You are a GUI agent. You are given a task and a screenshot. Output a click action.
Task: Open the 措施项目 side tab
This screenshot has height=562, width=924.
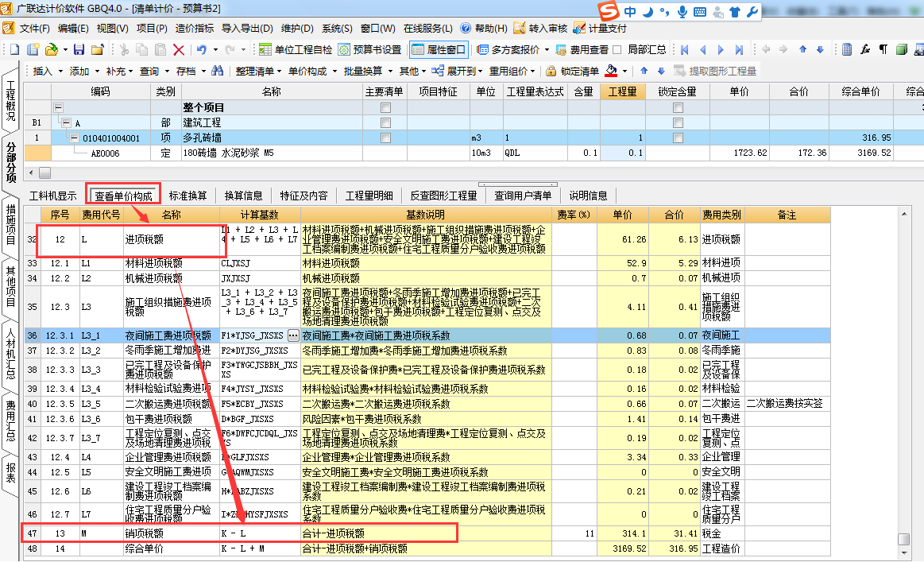point(10,224)
